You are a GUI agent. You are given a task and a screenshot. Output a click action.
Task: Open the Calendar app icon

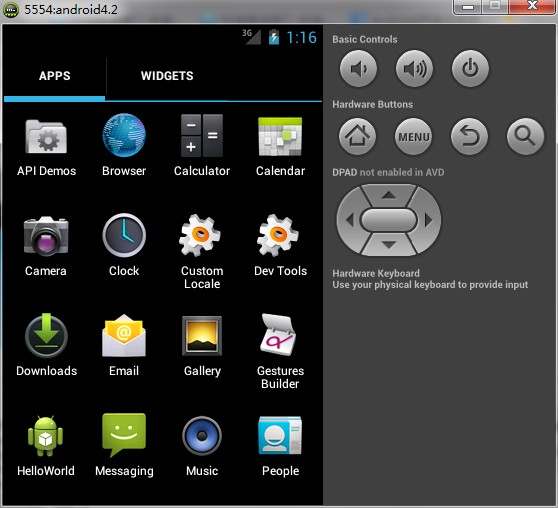(280, 137)
